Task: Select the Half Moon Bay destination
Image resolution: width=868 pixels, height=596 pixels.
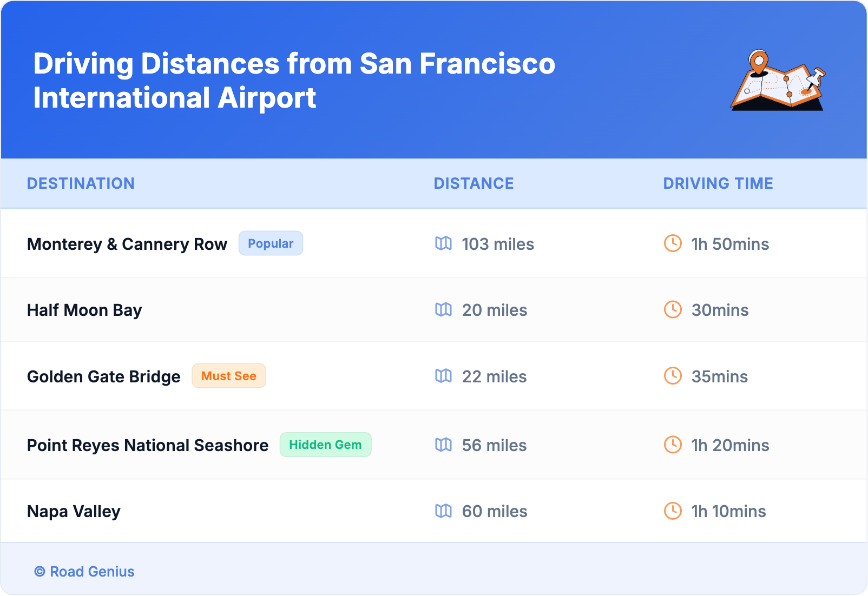Action: tap(84, 310)
